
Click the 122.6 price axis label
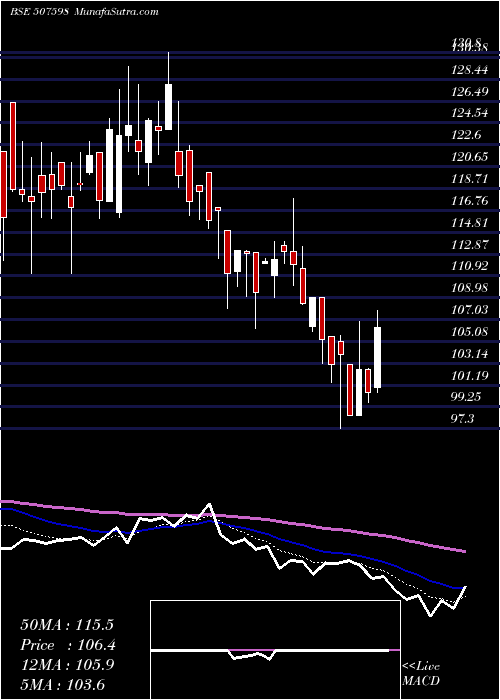coord(467,135)
